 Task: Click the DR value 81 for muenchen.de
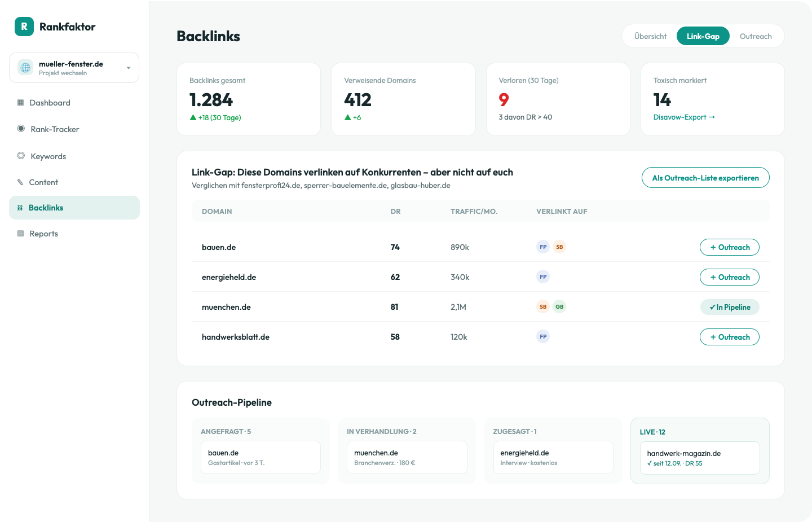pyautogui.click(x=395, y=307)
